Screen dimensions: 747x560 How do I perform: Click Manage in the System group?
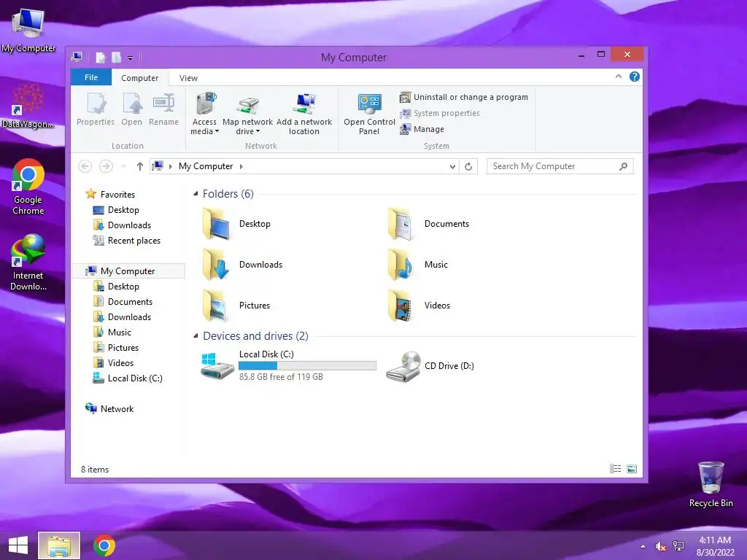(x=422, y=129)
